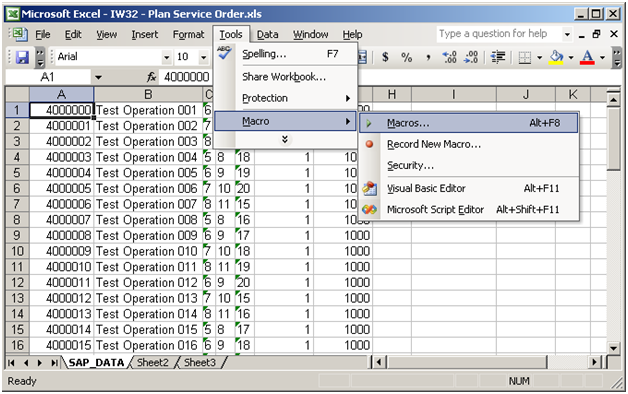The image size is (628, 394).
Task: Apply Comma Style format
Action: point(428,57)
